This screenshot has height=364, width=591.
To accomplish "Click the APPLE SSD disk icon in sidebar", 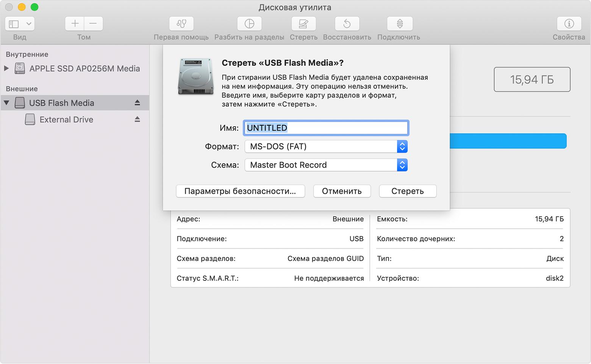I will coord(20,68).
